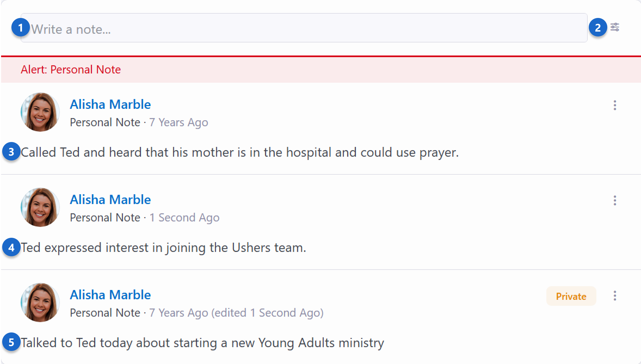The width and height of the screenshot is (641, 364).
Task: Click the numbered callout badge 2
Action: point(598,27)
